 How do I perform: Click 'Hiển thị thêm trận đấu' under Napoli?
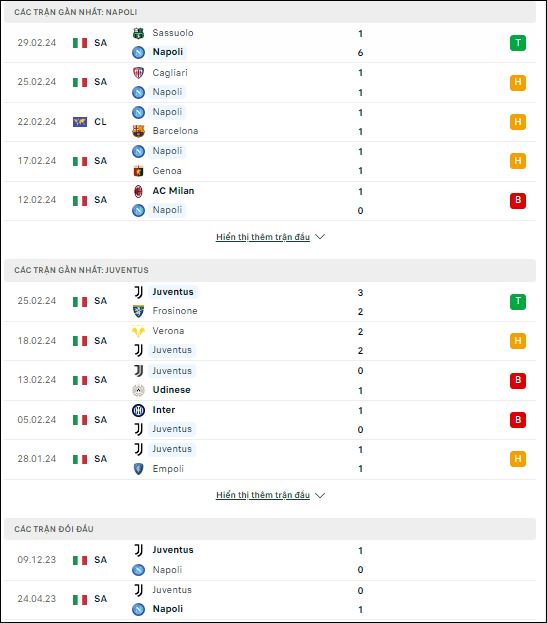(263, 237)
